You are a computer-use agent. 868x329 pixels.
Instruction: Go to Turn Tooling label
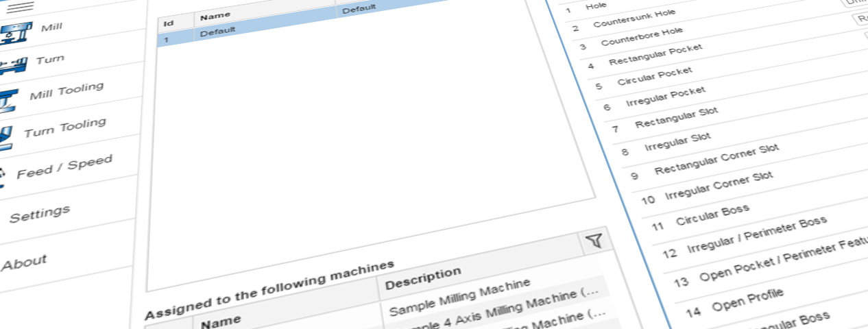point(65,127)
